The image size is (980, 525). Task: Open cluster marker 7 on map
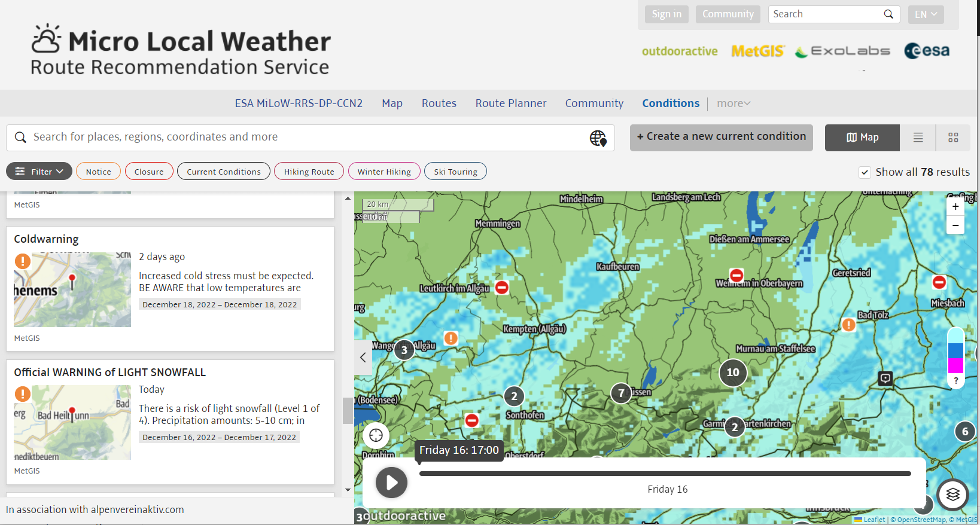(621, 393)
